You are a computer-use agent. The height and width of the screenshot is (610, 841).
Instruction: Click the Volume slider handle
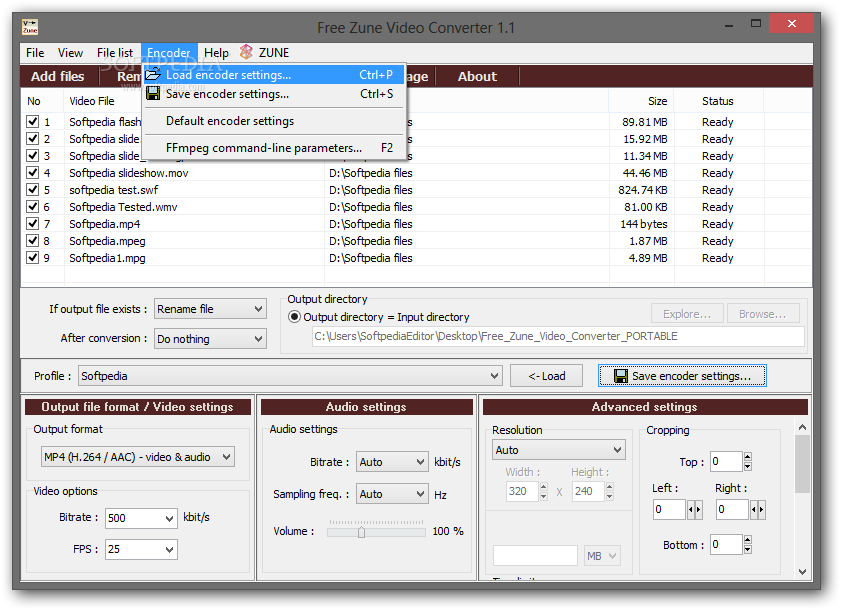click(x=362, y=532)
